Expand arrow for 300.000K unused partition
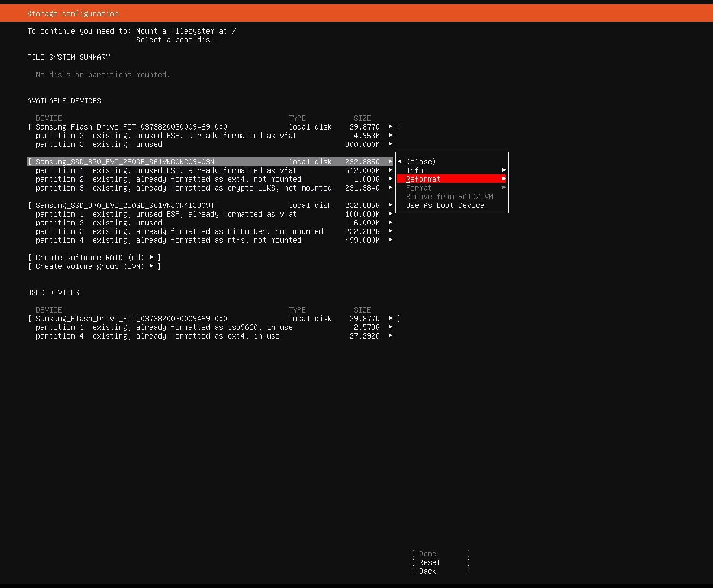713x588 pixels. pyautogui.click(x=391, y=144)
